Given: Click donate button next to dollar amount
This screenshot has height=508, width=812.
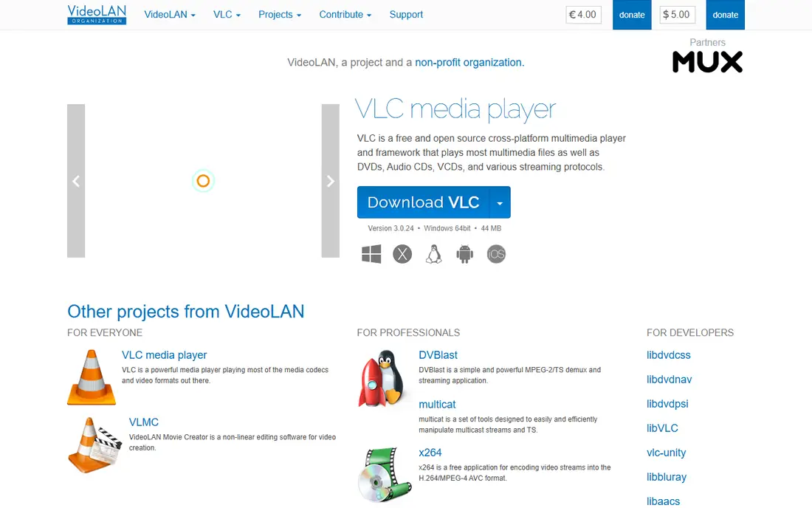Looking at the screenshot, I should [x=725, y=15].
